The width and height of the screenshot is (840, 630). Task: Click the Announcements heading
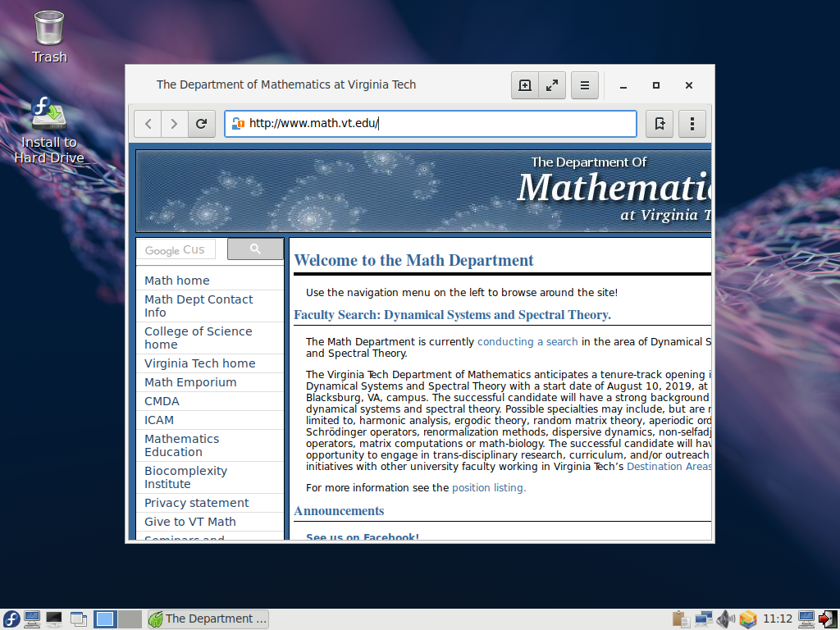[339, 511]
